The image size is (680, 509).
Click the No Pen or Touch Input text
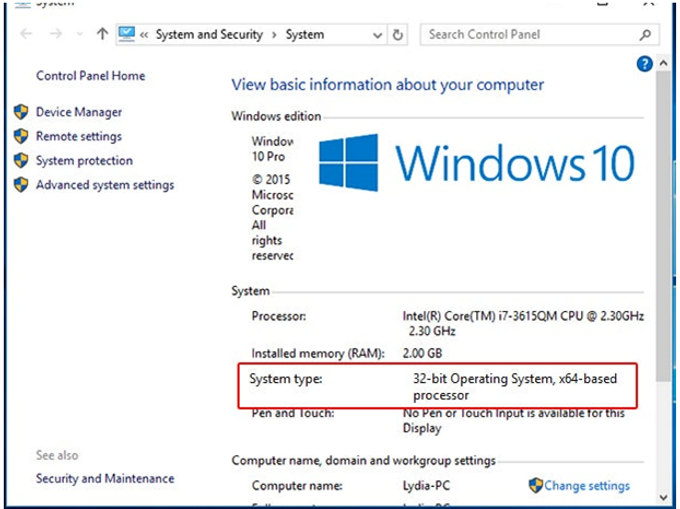[x=514, y=420]
